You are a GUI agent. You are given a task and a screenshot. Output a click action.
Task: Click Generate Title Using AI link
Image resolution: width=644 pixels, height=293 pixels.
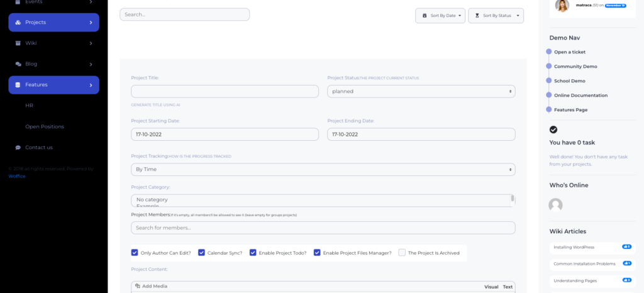156,105
